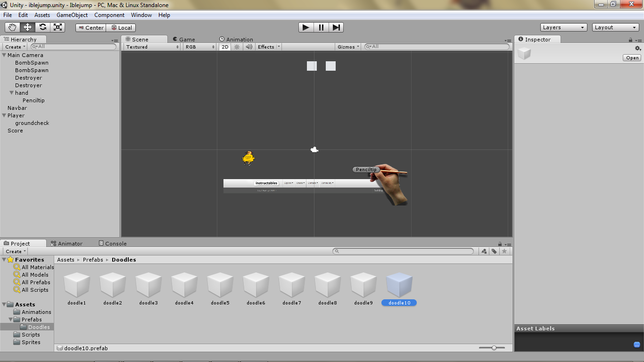
Task: Collapse the Player node arrow
Action: (x=4, y=115)
